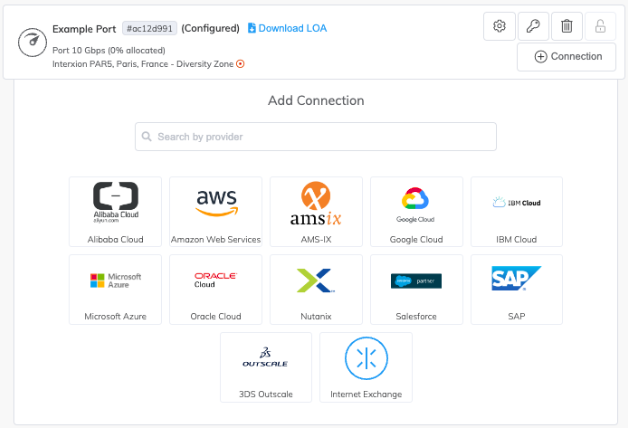This screenshot has width=628, height=428.
Task: Select the IBM Cloud tile
Action: click(516, 212)
